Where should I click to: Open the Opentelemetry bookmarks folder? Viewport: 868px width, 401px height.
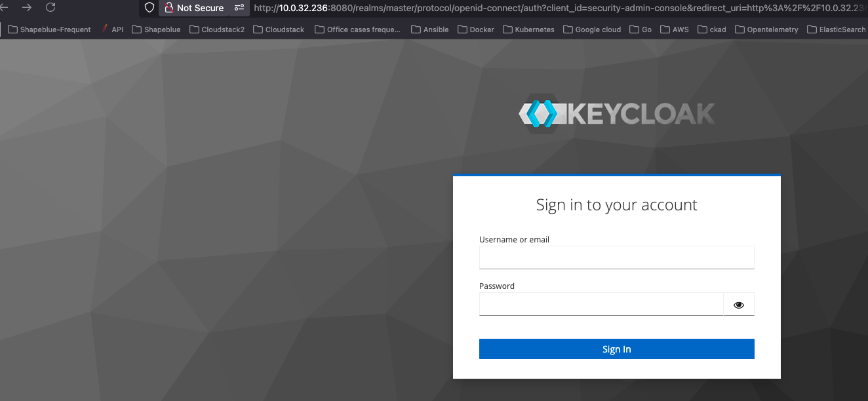coord(767,29)
